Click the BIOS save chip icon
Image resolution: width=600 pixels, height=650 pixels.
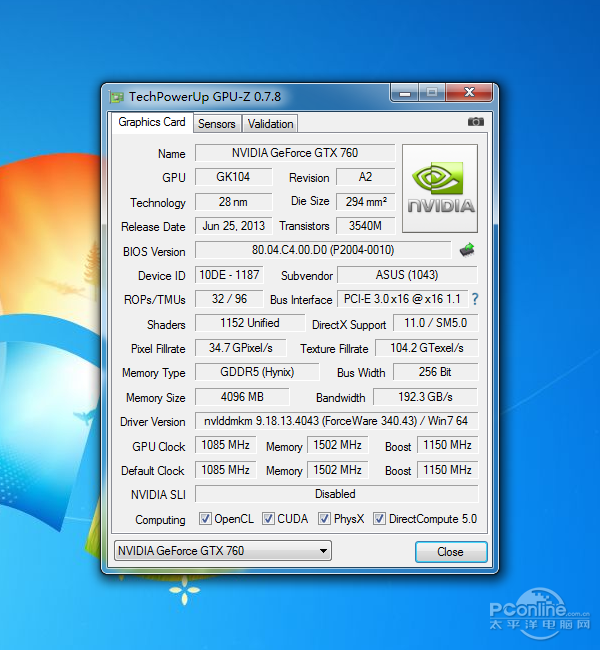coord(467,250)
